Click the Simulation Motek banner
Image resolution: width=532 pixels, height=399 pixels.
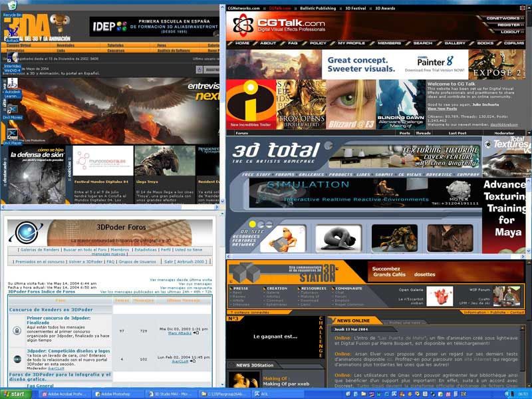tap(365, 193)
